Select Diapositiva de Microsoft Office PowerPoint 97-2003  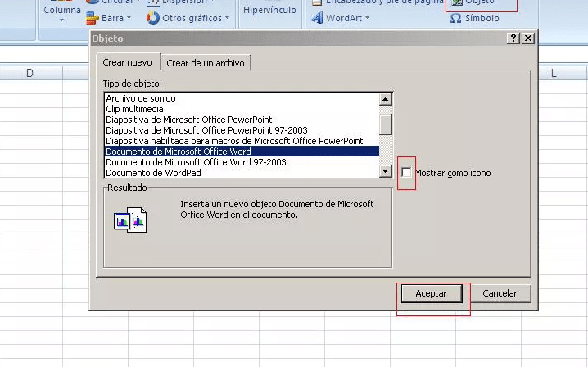point(242,130)
